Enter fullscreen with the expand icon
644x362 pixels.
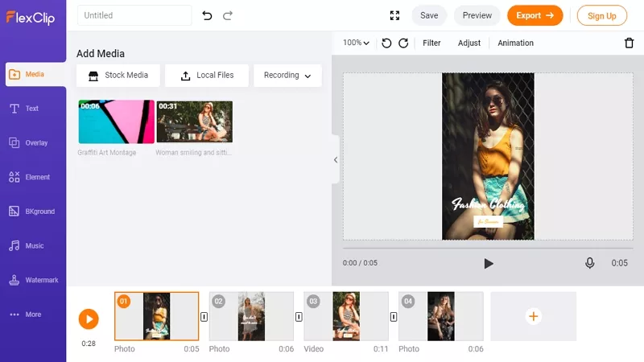click(394, 15)
